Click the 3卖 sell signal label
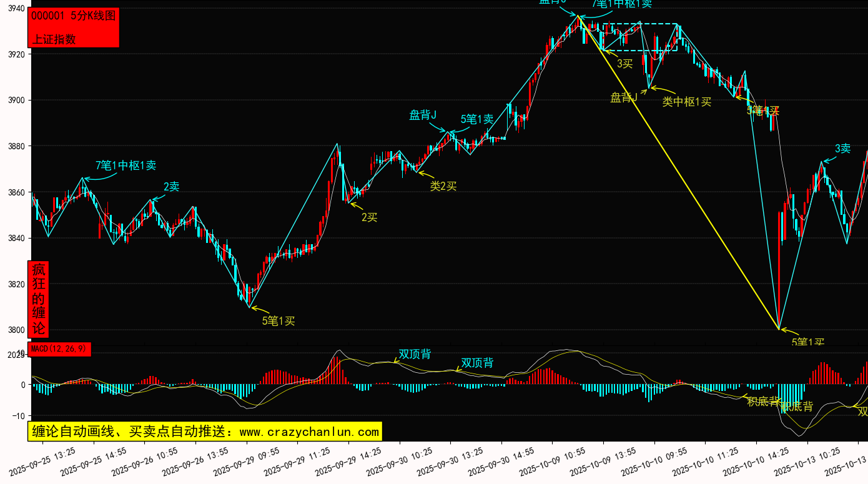Screen dimensions: 868x484 click(842, 149)
